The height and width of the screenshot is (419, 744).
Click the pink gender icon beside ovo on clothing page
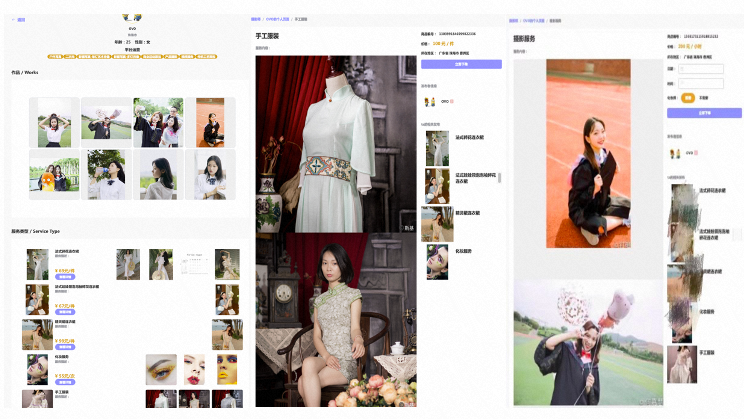452,102
